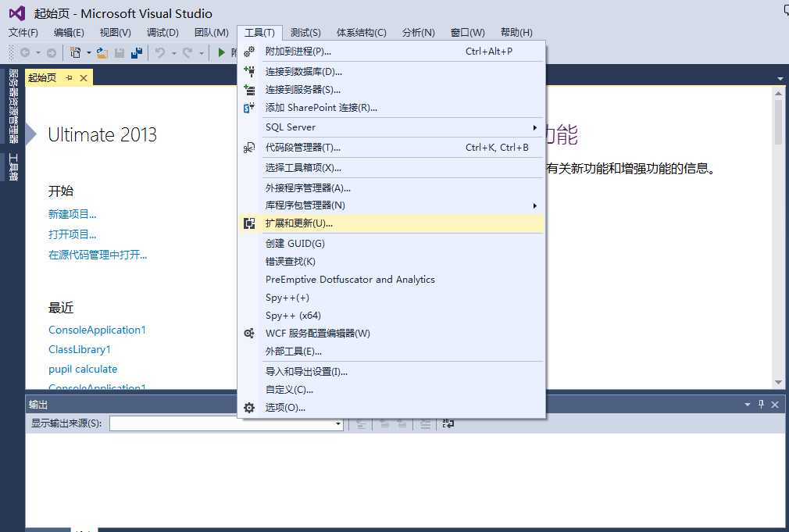Select Spy++ (x64) menu entry
Image resolution: width=789 pixels, height=532 pixels.
coord(392,316)
